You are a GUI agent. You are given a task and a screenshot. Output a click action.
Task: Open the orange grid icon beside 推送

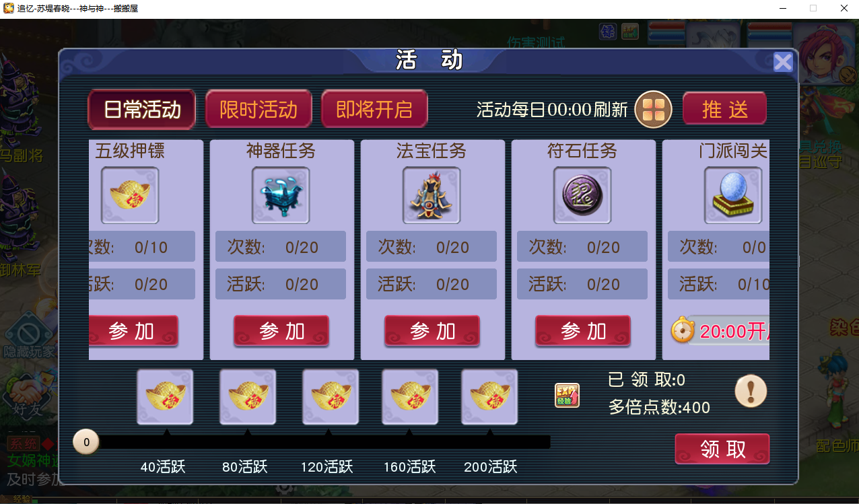pyautogui.click(x=654, y=109)
